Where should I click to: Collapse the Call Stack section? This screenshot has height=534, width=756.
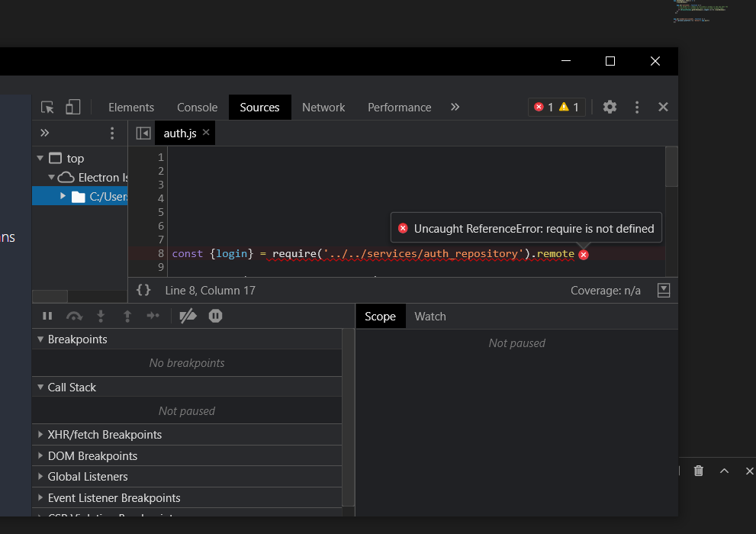(40, 388)
